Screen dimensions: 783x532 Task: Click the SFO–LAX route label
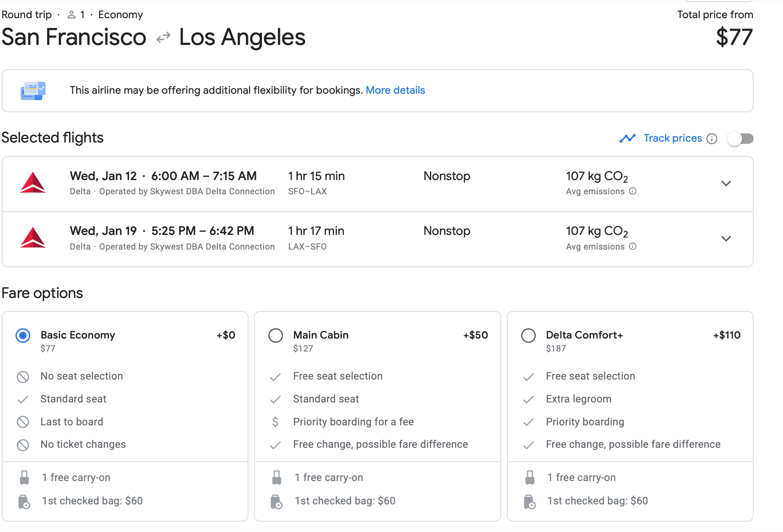(x=308, y=191)
